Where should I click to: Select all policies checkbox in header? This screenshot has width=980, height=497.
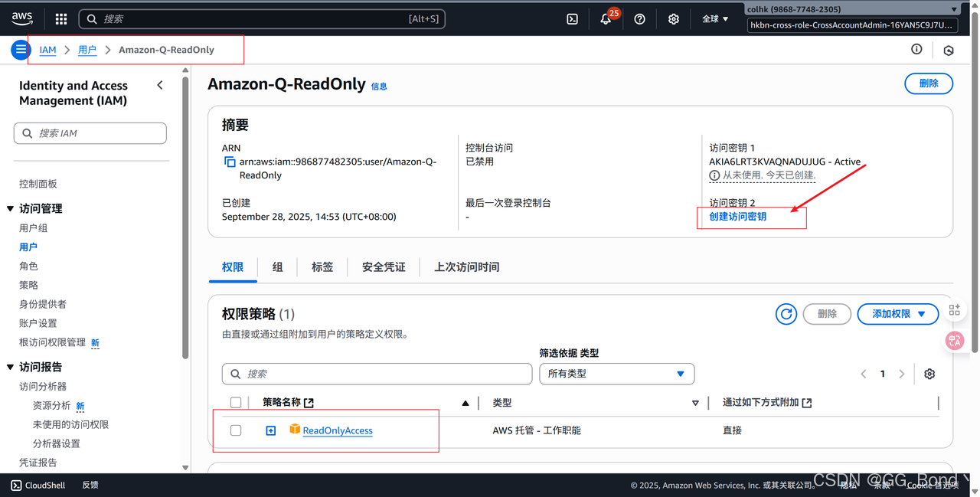coord(236,403)
